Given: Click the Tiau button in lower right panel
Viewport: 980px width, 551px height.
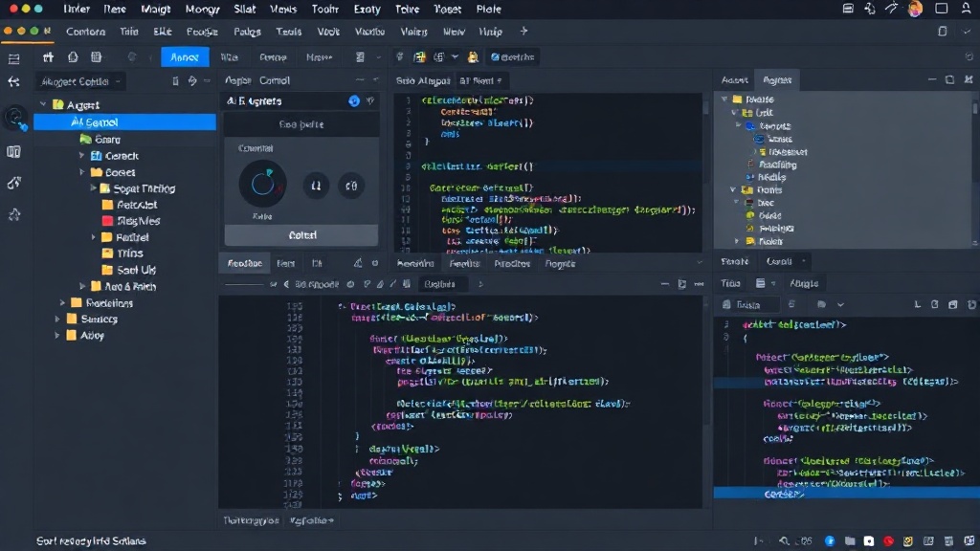Looking at the screenshot, I should pos(730,283).
